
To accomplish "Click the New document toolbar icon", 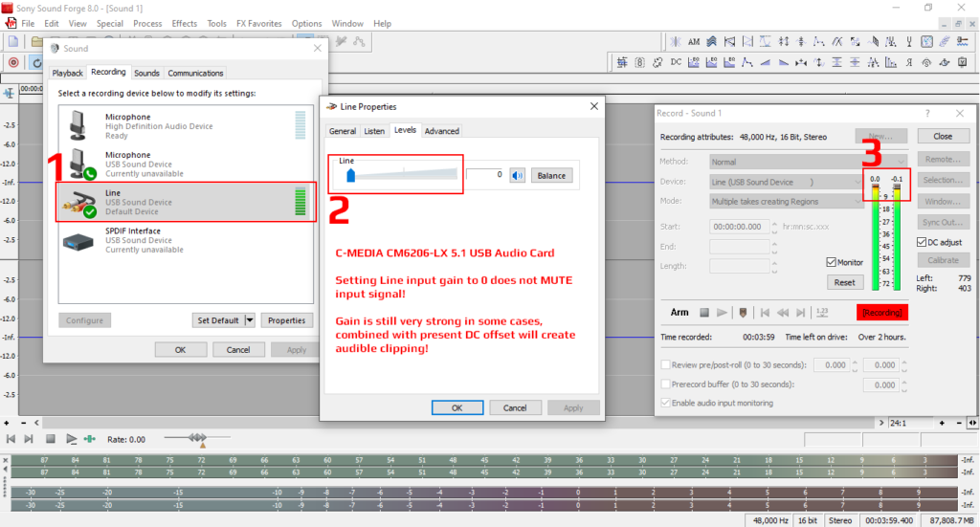I will [x=13, y=41].
